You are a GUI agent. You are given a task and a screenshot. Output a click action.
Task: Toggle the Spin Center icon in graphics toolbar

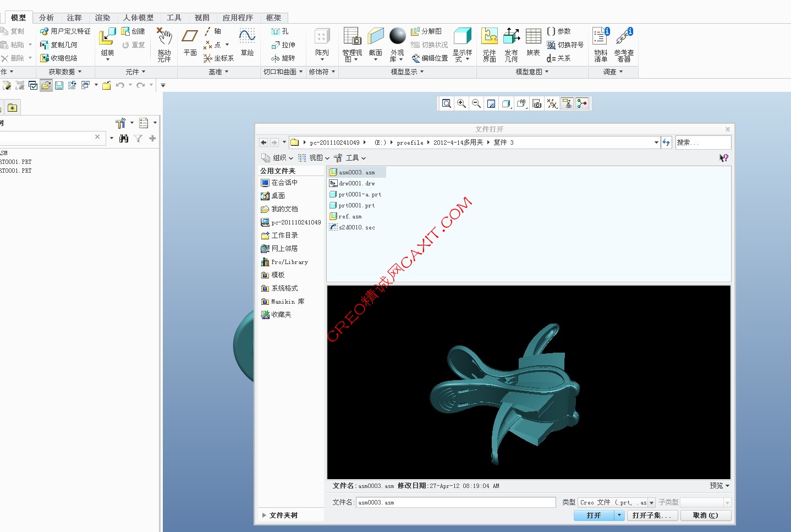tap(581, 103)
